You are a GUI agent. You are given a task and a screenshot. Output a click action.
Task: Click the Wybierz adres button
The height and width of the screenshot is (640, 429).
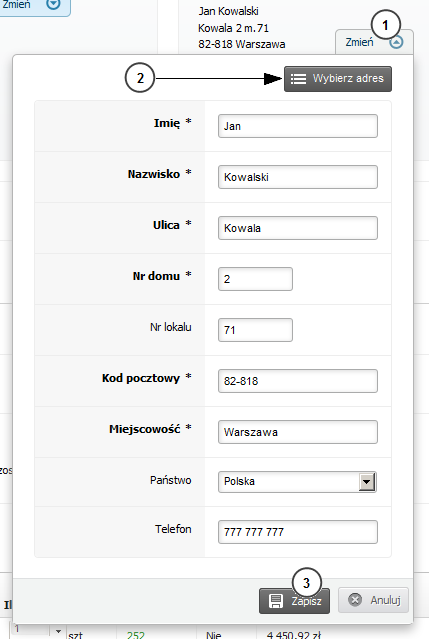[x=338, y=79]
